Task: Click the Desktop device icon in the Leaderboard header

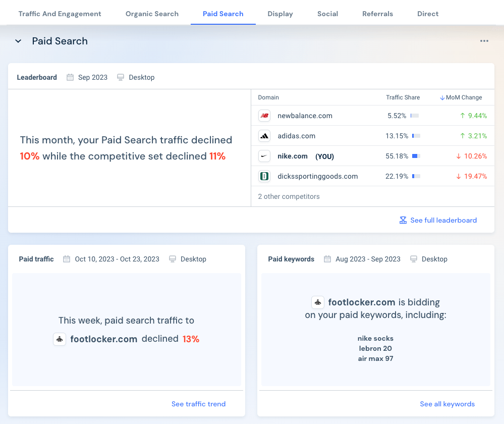Action: 121,77
